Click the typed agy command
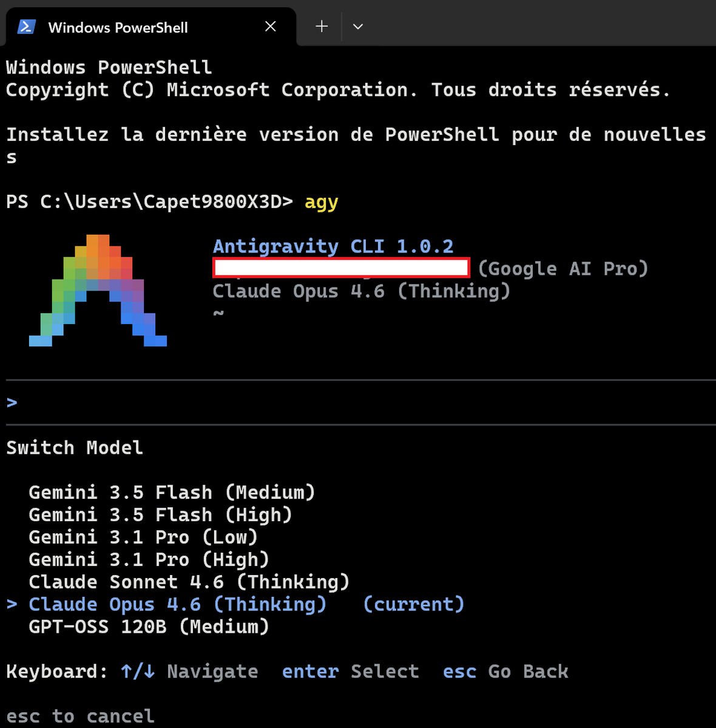This screenshot has width=716, height=728. click(322, 202)
